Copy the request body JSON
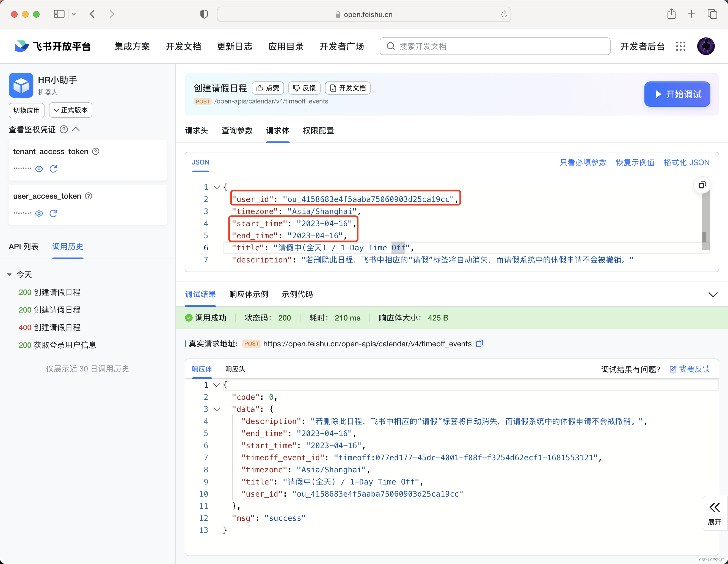The image size is (728, 564). (702, 185)
